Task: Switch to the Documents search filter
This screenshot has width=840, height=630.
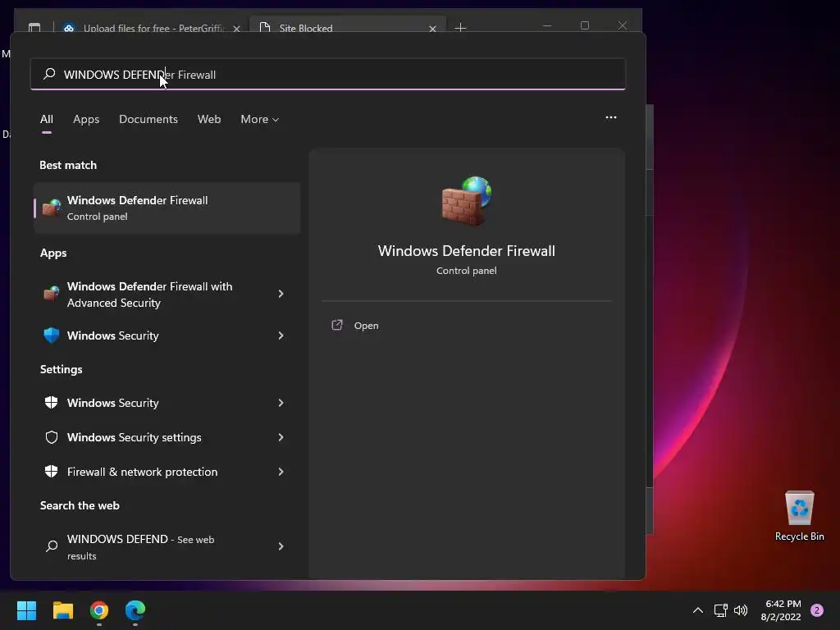Action: tap(148, 119)
